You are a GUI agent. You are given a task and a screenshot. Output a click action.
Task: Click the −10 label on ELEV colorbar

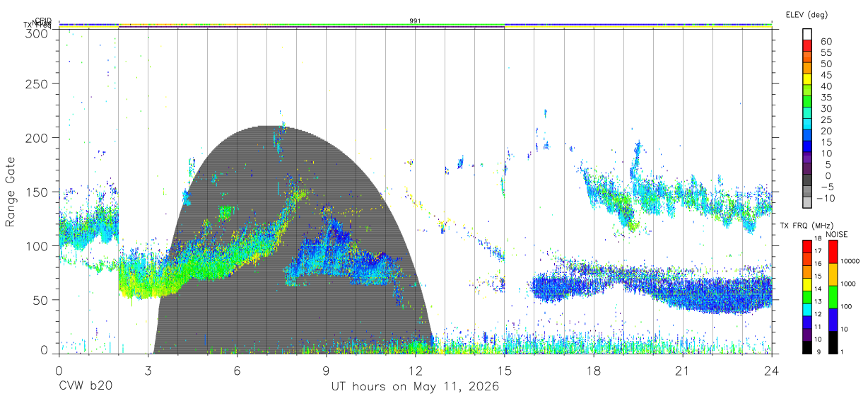click(828, 198)
